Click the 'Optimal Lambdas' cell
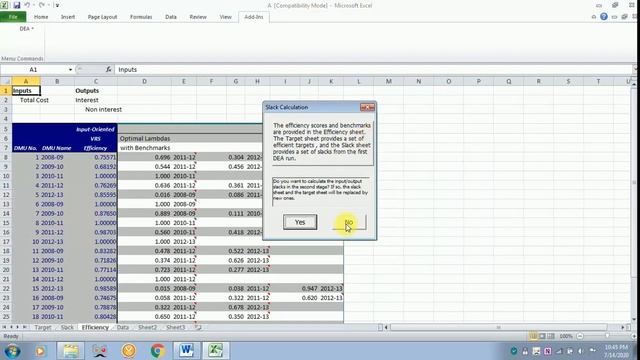 click(x=145, y=138)
